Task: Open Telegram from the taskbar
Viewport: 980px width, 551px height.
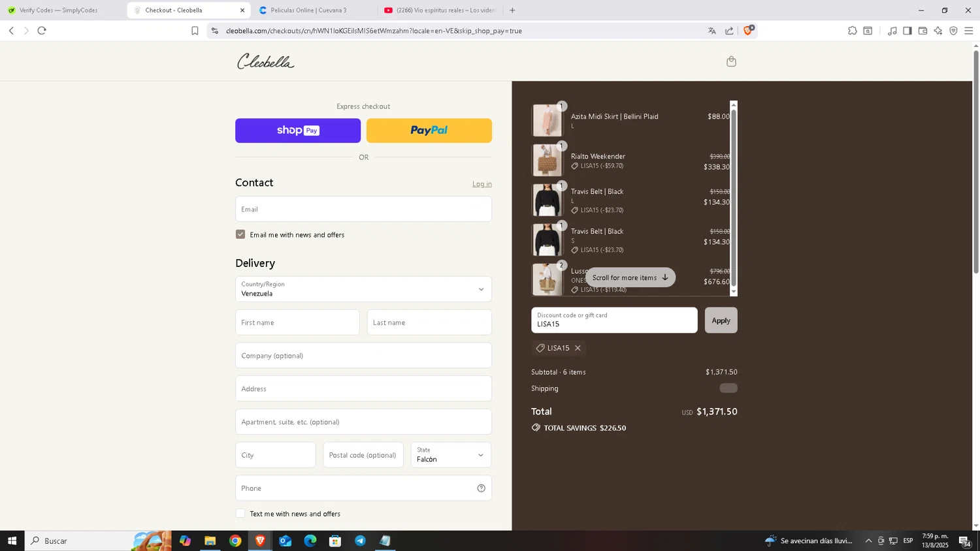Action: tap(360, 541)
